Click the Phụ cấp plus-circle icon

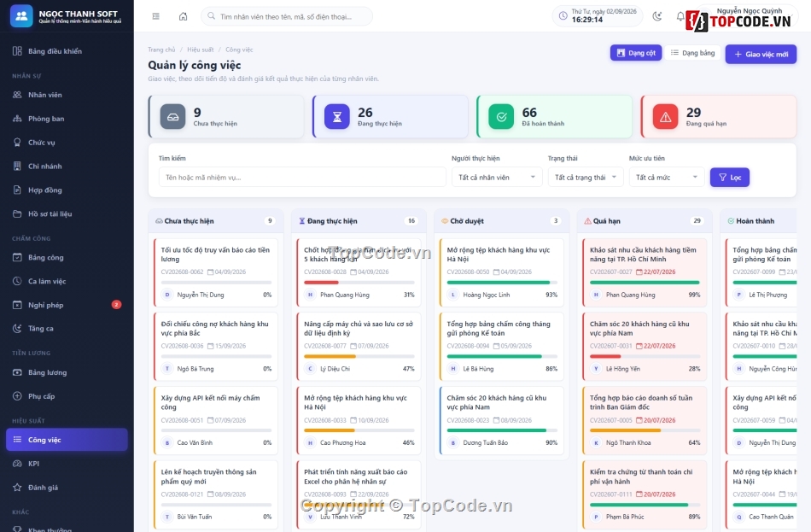[x=17, y=396]
